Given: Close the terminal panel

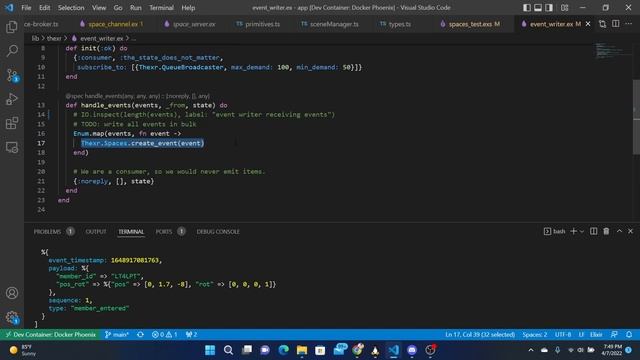Looking at the screenshot, I should tap(630, 231).
